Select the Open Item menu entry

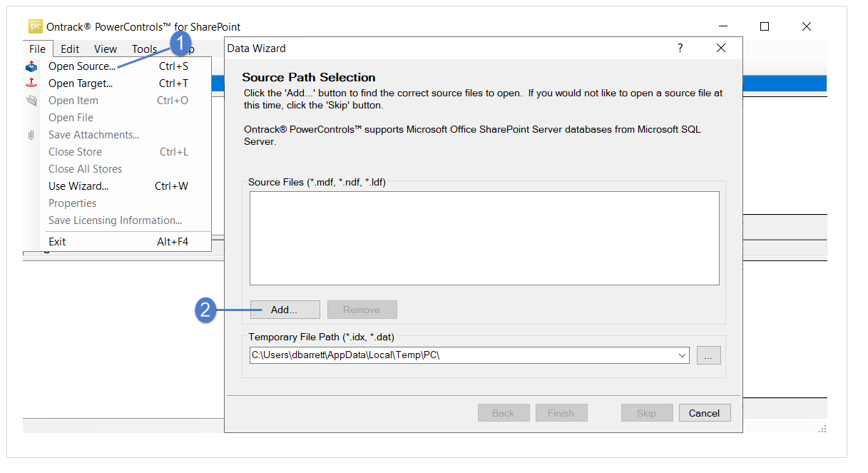118,101
